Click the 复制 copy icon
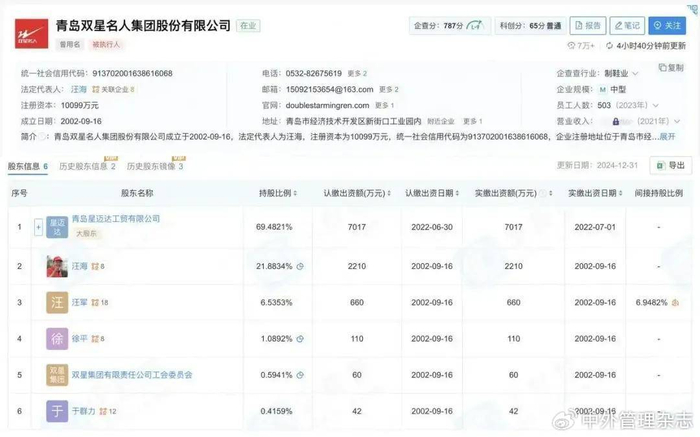 click(662, 67)
